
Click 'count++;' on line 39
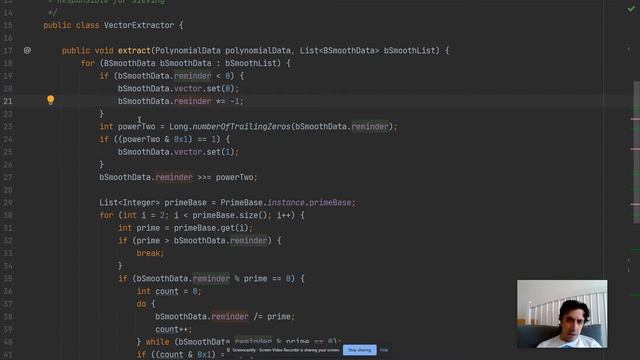(173, 329)
